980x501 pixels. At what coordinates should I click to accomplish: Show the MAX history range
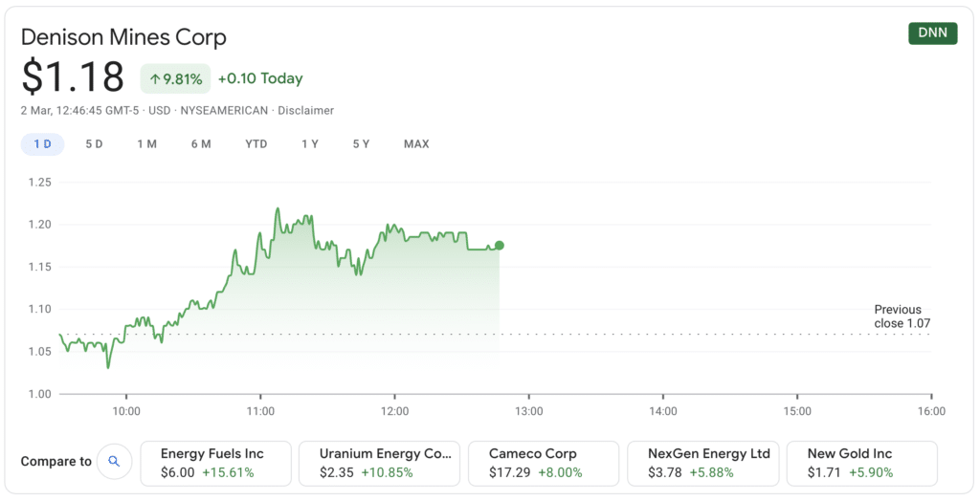pos(416,144)
